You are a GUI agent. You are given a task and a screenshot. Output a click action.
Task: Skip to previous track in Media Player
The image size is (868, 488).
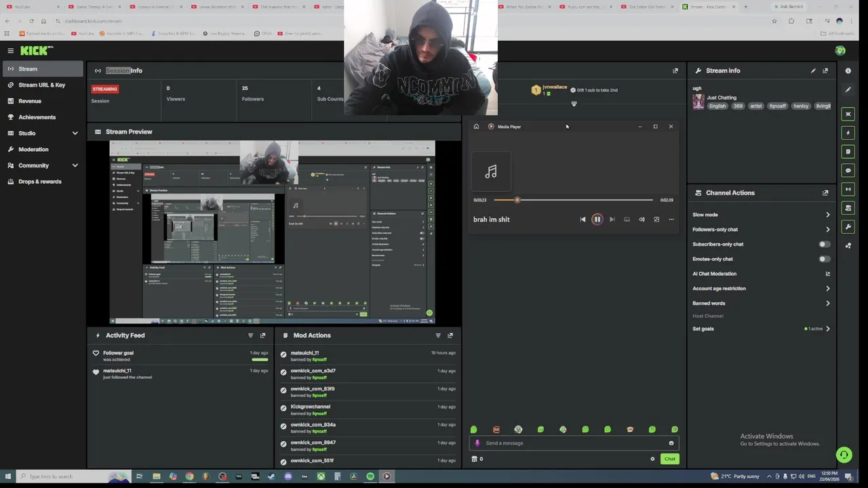583,220
